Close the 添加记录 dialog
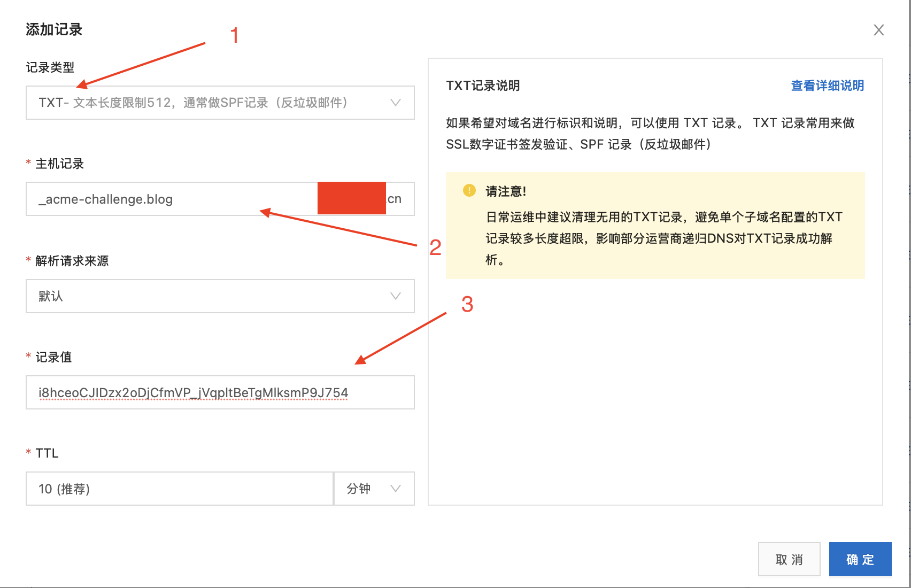This screenshot has width=911, height=588. coord(878,30)
